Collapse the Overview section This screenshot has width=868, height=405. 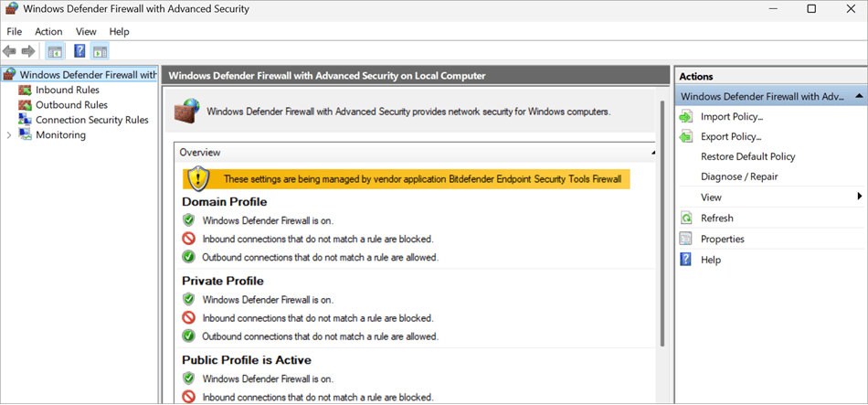click(x=653, y=153)
